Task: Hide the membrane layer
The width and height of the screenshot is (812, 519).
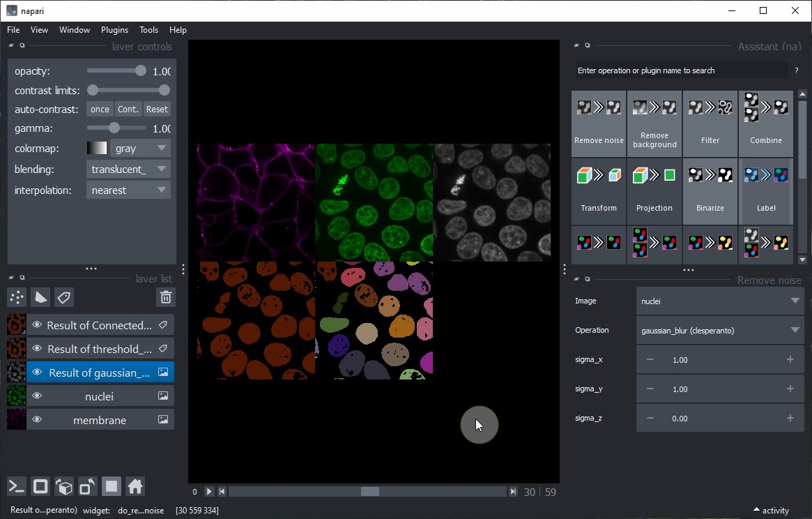Action: [38, 420]
